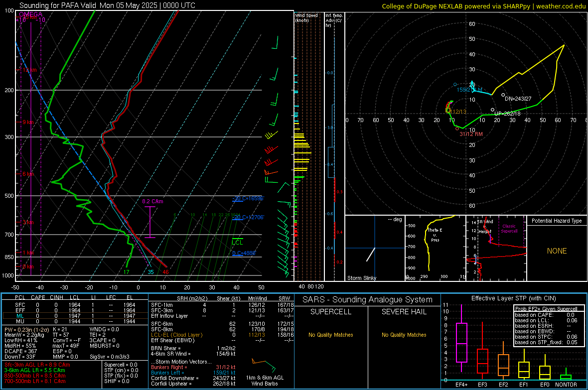
Task: Select the green LCL marker label
Action: click(237, 243)
